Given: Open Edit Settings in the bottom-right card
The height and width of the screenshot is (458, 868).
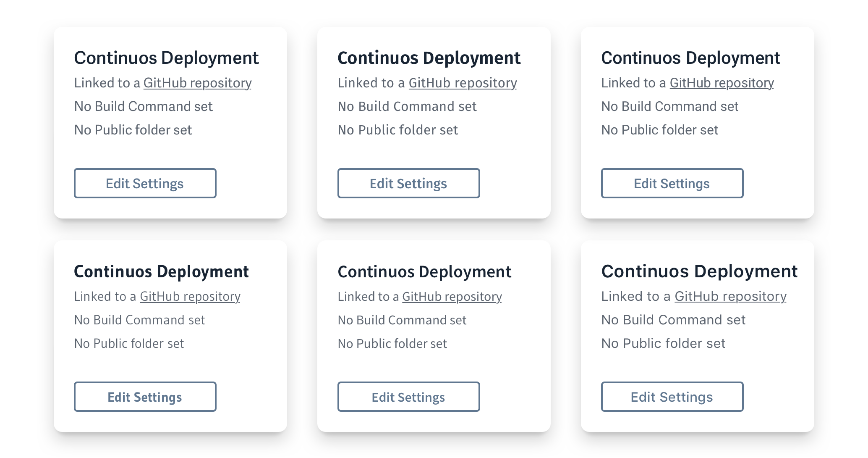Looking at the screenshot, I should [672, 397].
